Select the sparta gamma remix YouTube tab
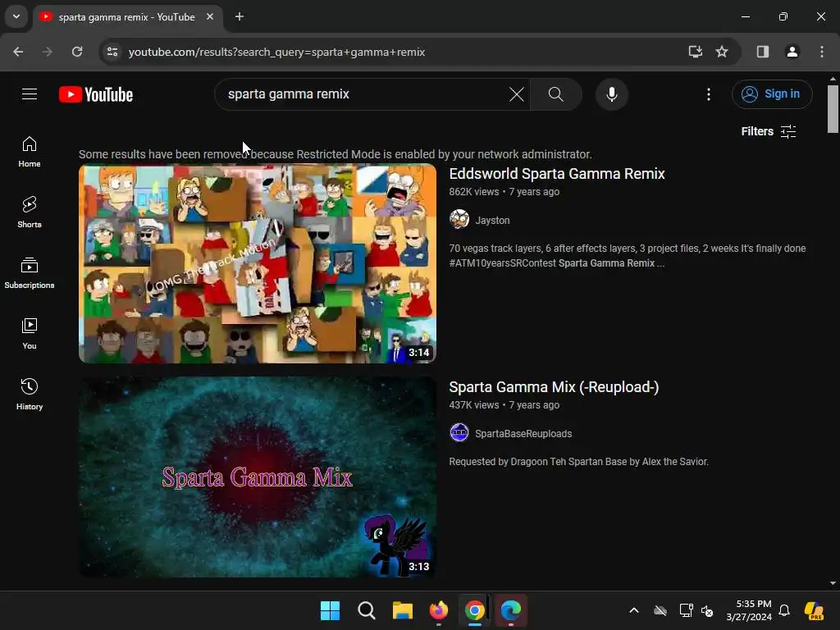This screenshot has width=840, height=630. coord(129,16)
